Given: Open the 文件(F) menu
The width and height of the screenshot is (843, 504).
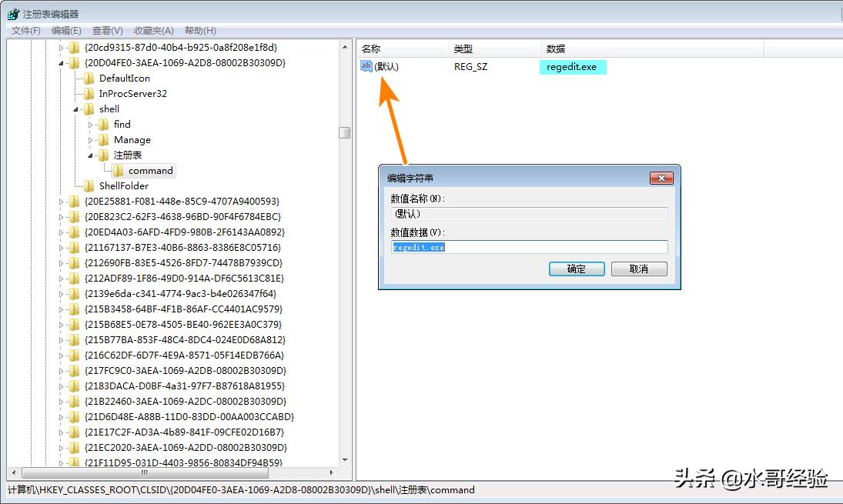Looking at the screenshot, I should pos(26,31).
